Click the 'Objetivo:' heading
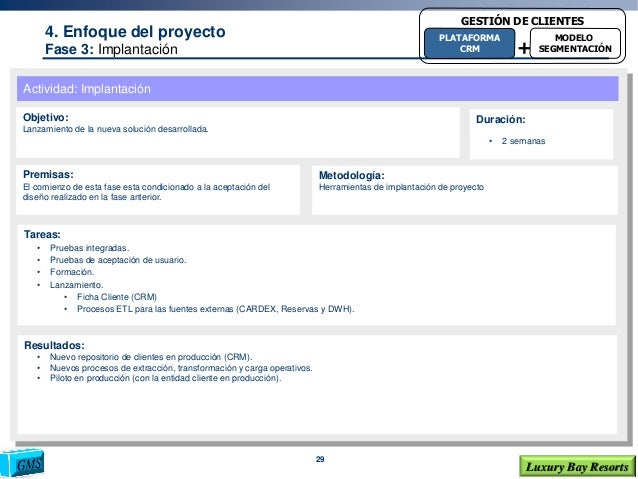 click(46, 117)
